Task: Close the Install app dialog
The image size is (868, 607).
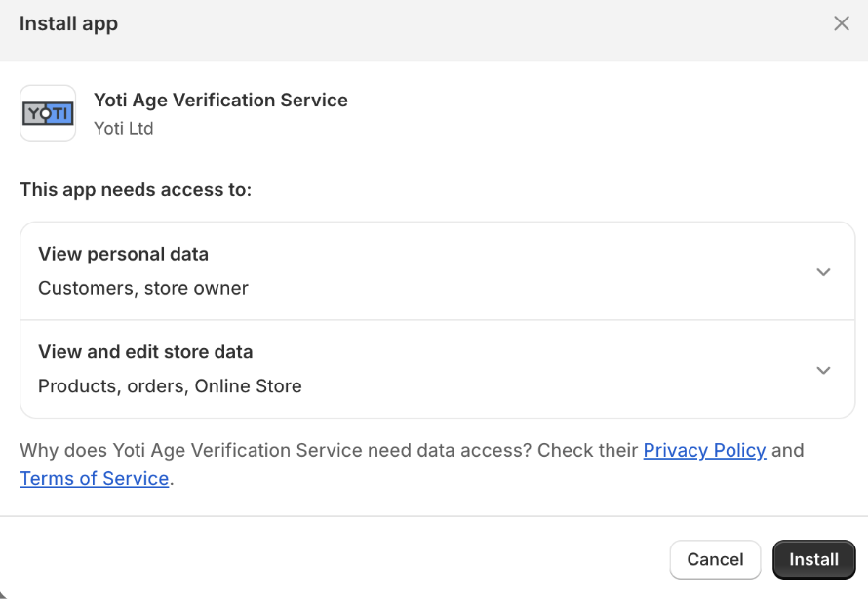Action: pos(842,24)
